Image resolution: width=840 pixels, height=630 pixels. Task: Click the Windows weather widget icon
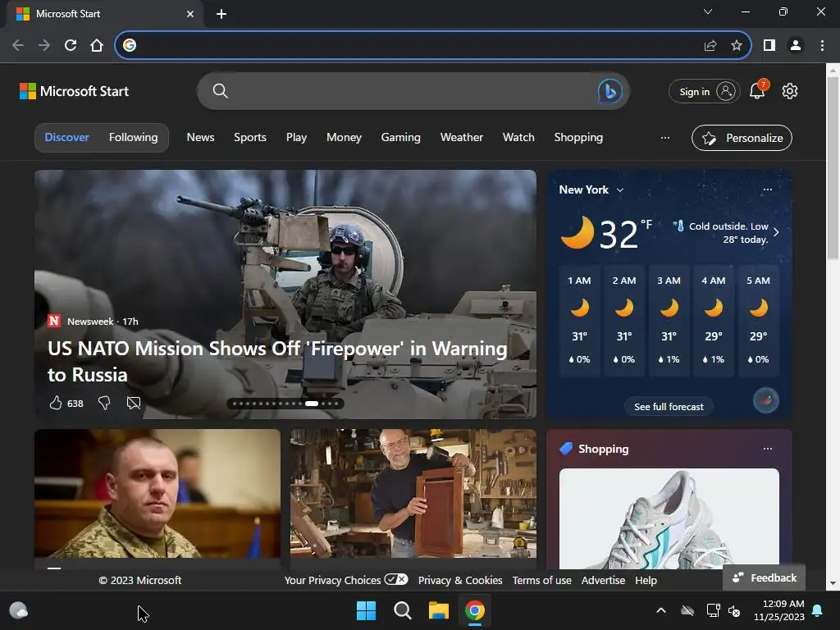(20, 610)
